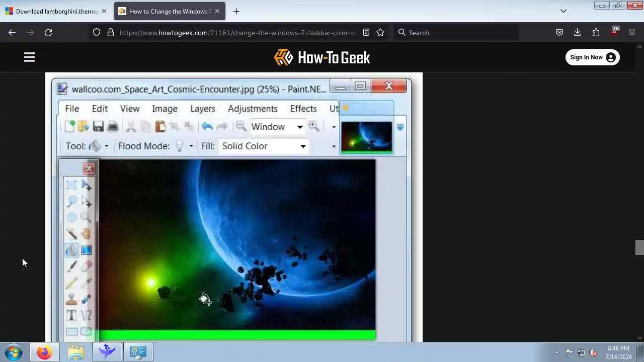
Task: Click the Undo arrow in Paint.NET
Action: 207,127
